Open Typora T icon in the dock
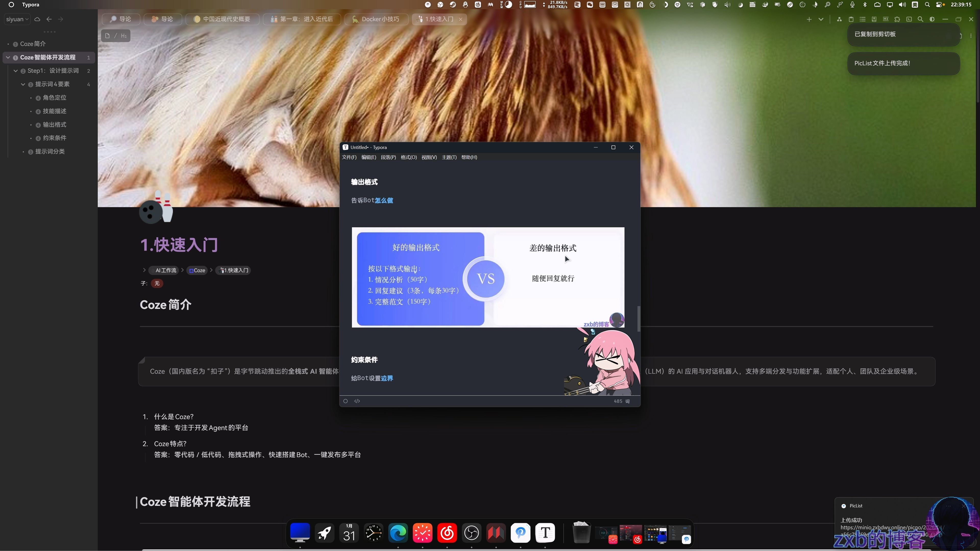Image resolution: width=980 pixels, height=551 pixels. (545, 533)
